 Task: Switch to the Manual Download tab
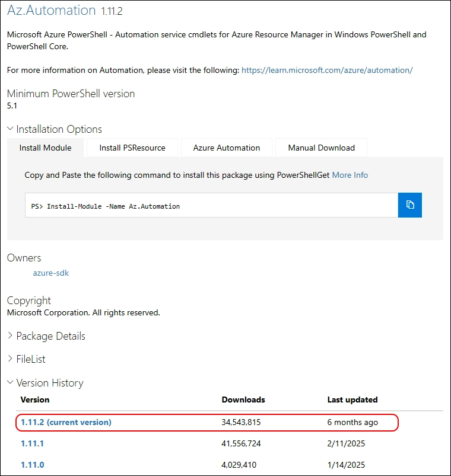point(321,148)
